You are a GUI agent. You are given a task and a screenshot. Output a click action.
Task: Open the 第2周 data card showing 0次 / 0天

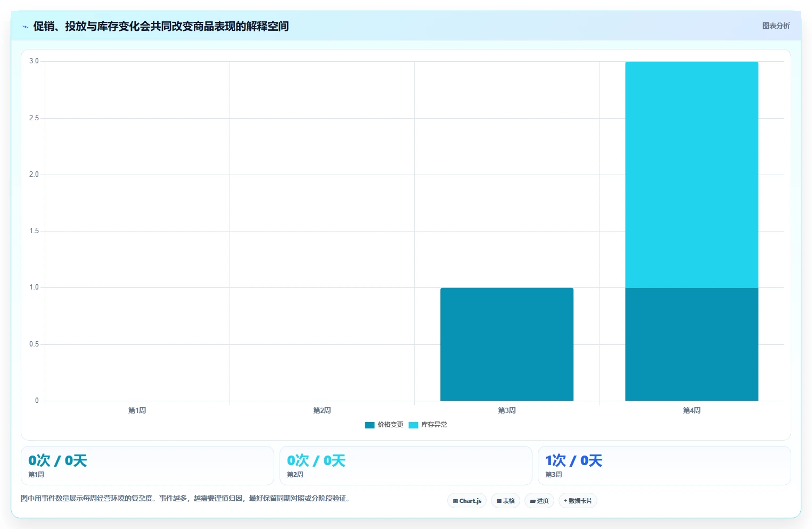[406, 466]
